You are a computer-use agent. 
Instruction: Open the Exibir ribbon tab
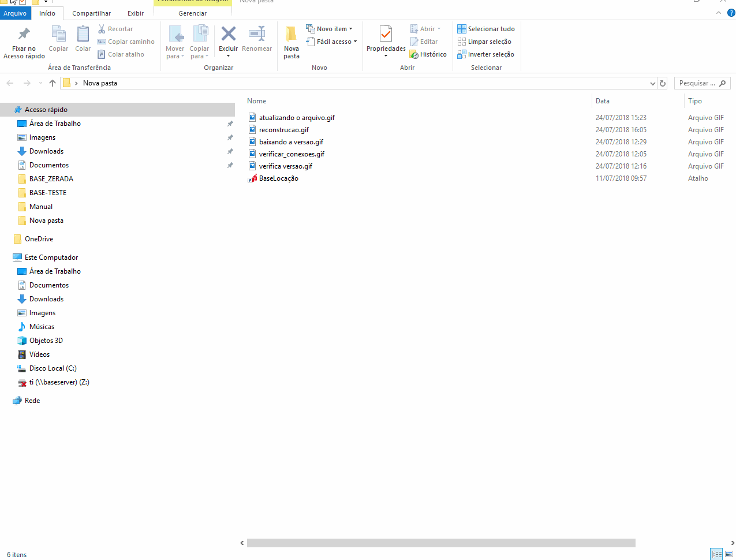click(136, 13)
